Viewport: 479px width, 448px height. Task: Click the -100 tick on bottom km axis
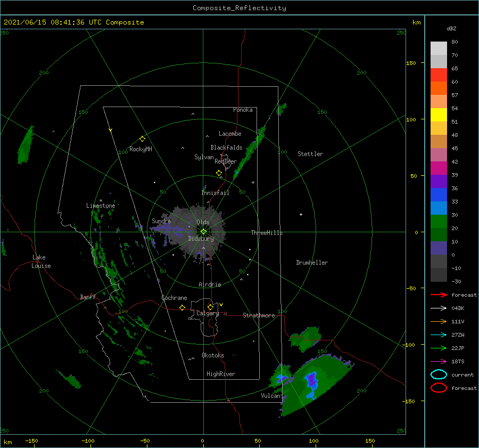coord(90,445)
